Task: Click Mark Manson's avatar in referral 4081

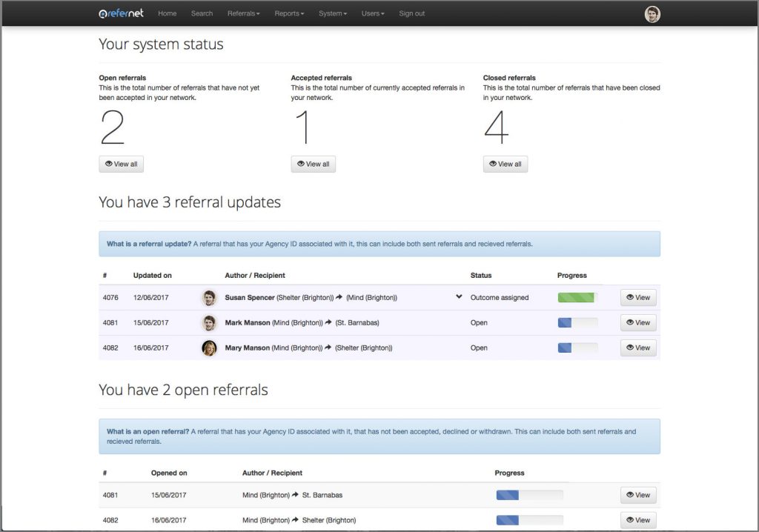Action: [x=209, y=323]
